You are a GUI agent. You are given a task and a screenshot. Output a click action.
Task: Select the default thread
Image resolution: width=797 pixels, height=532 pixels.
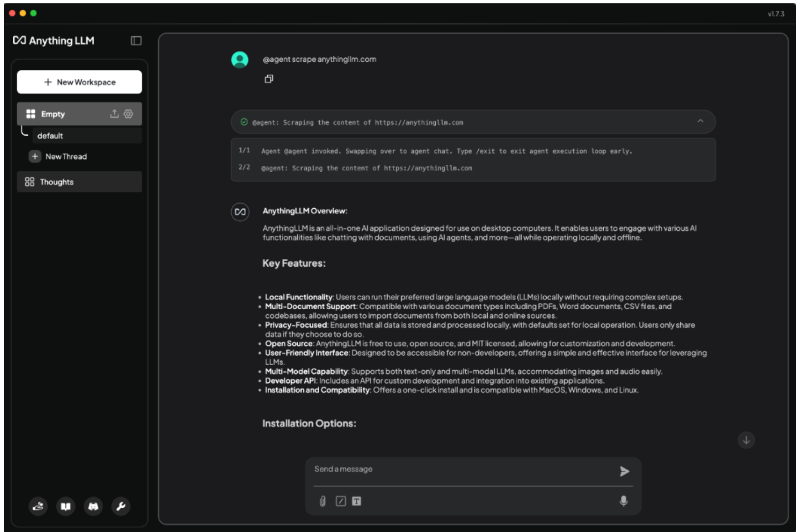pyautogui.click(x=87, y=136)
